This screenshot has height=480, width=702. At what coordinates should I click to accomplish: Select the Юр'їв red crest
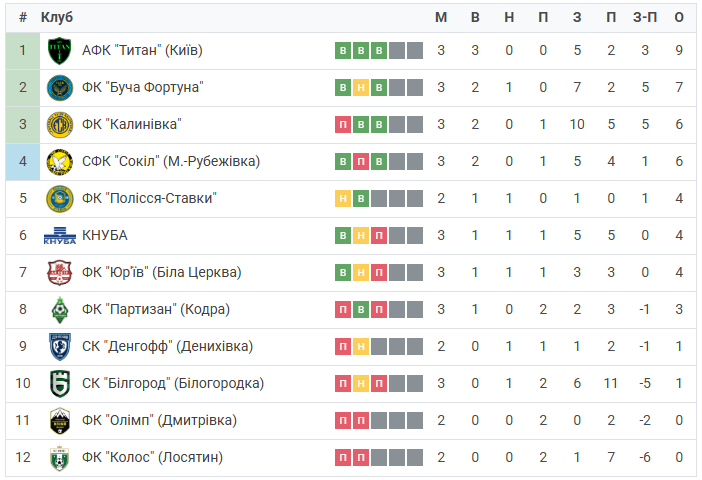coord(60,273)
